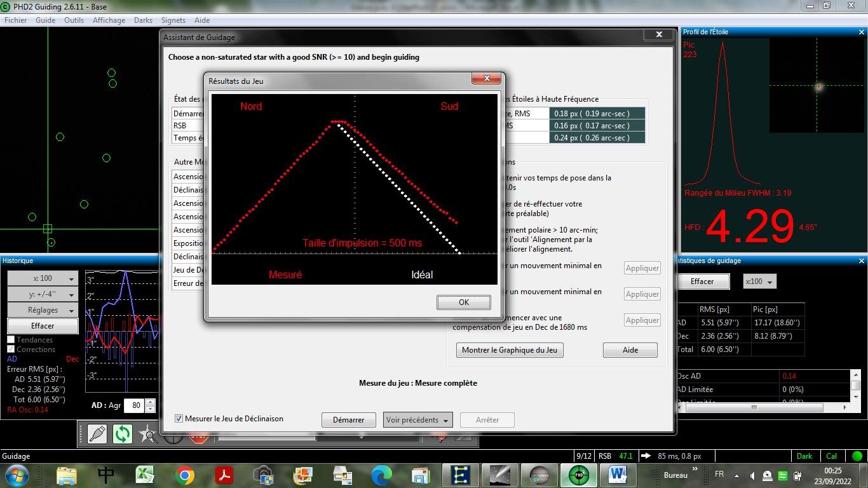The width and height of the screenshot is (868, 488).
Task: Click the connect equipment USB icon
Action: [x=97, y=434]
